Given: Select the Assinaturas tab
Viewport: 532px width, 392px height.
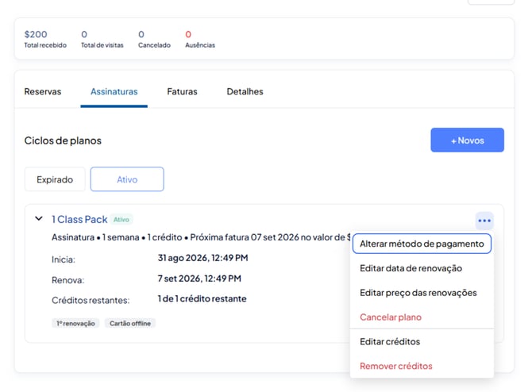Looking at the screenshot, I should [x=114, y=91].
